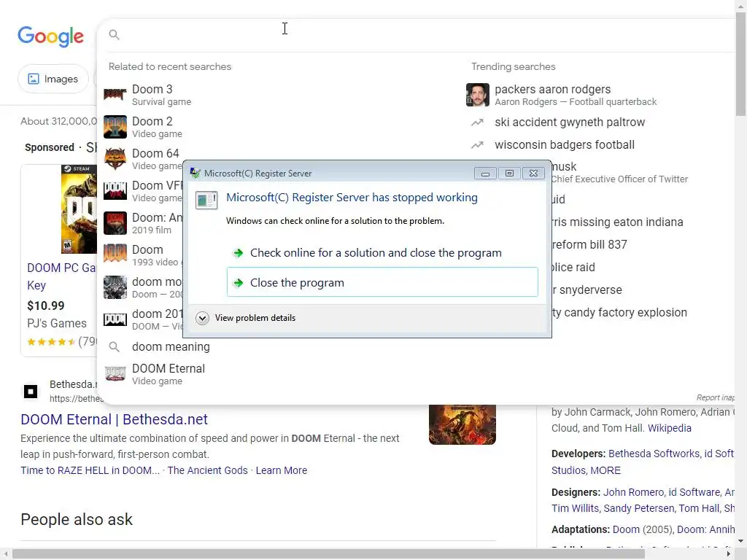Screen dimensions: 747x560
Task: Minimize the Register Server dialog
Action: [x=485, y=174]
